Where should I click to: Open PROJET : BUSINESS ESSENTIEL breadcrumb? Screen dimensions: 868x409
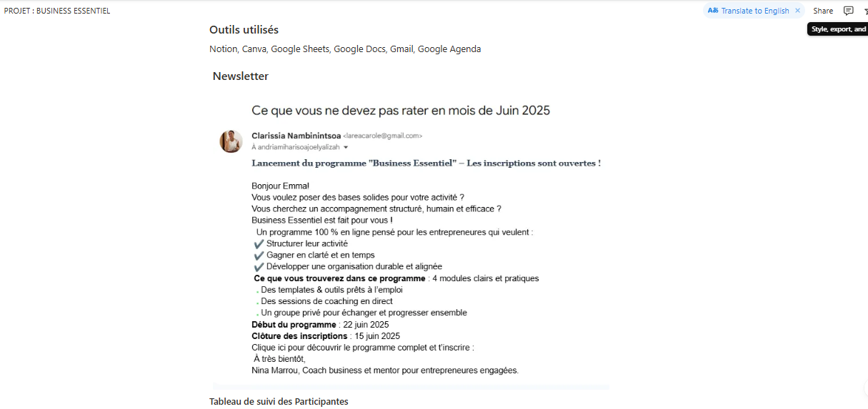pyautogui.click(x=57, y=11)
